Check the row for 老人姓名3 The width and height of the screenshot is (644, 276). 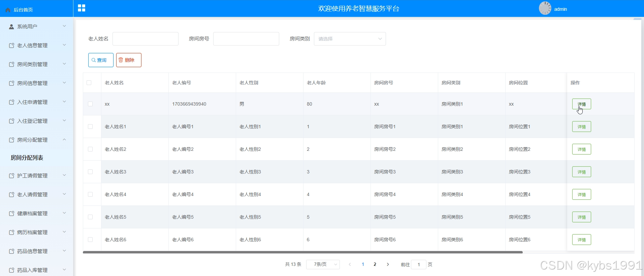(x=90, y=172)
